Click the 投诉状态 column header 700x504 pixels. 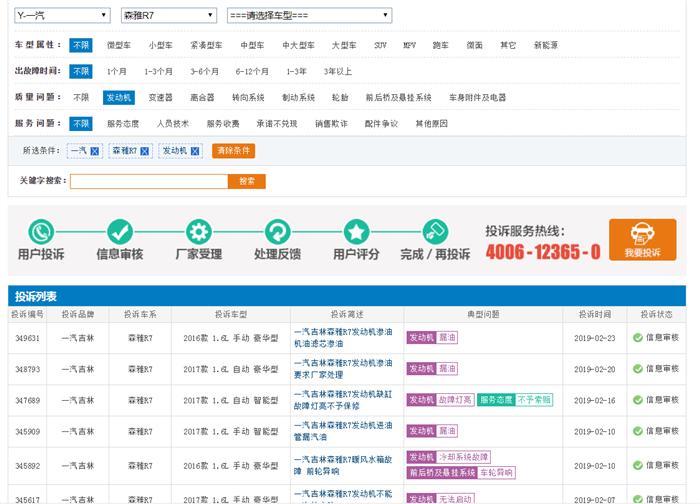656,314
